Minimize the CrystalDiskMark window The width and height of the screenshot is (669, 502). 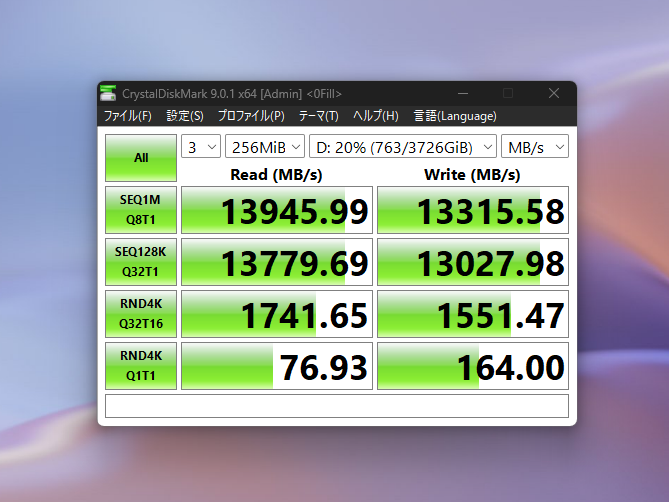pyautogui.click(x=463, y=93)
